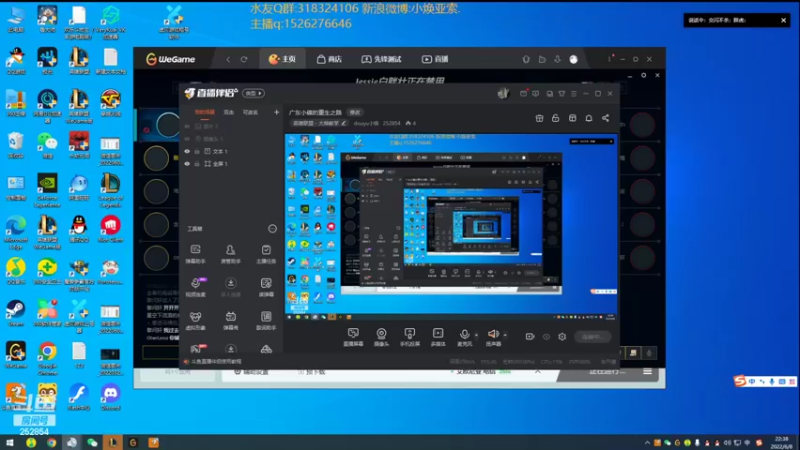800x450 pixels.
Task: Open the streamer tasks tool (主播任务)
Action: click(266, 254)
